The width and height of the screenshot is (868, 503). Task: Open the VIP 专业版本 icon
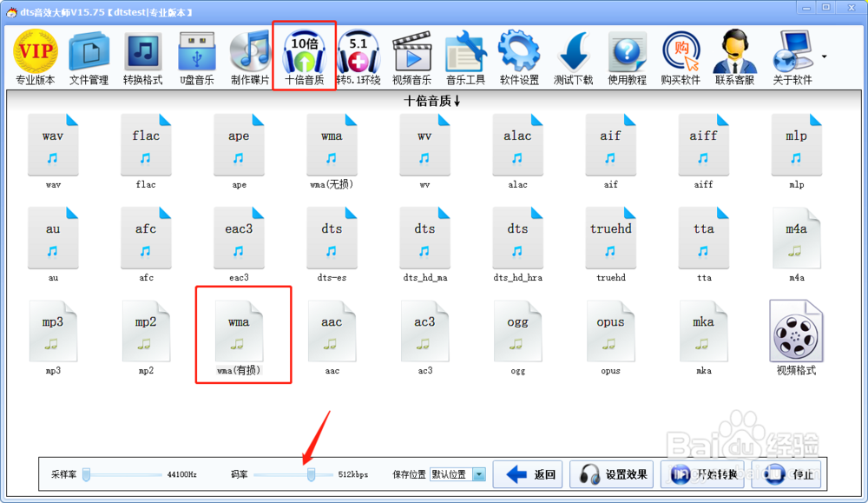click(36, 57)
